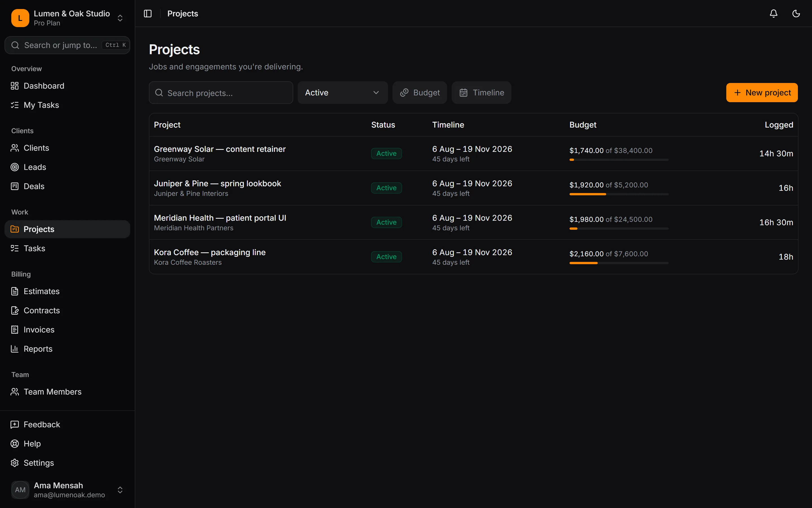The height and width of the screenshot is (508, 812).
Task: Open notifications bell
Action: click(773, 14)
